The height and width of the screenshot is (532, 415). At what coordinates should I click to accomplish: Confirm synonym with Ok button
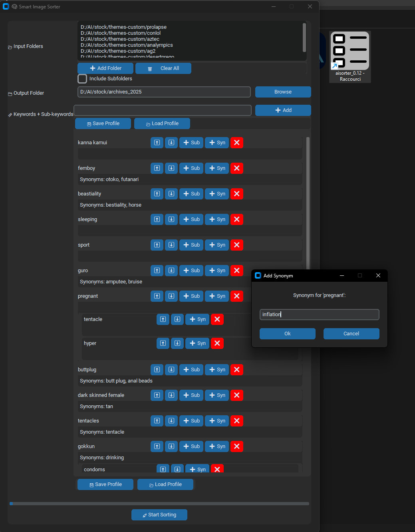point(288,334)
